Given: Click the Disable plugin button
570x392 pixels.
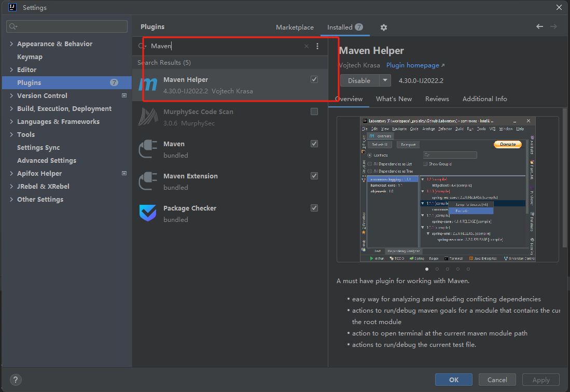Looking at the screenshot, I should pyautogui.click(x=359, y=80).
